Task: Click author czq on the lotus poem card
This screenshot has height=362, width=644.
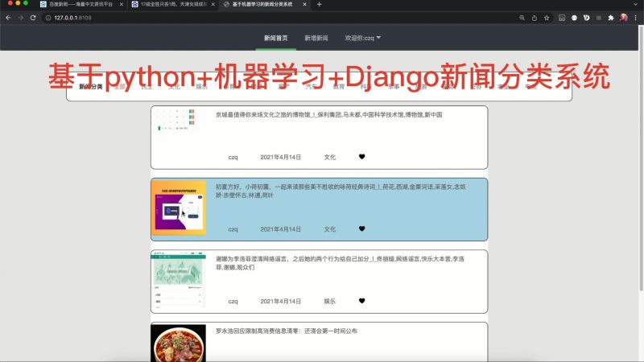Action: pos(233,229)
